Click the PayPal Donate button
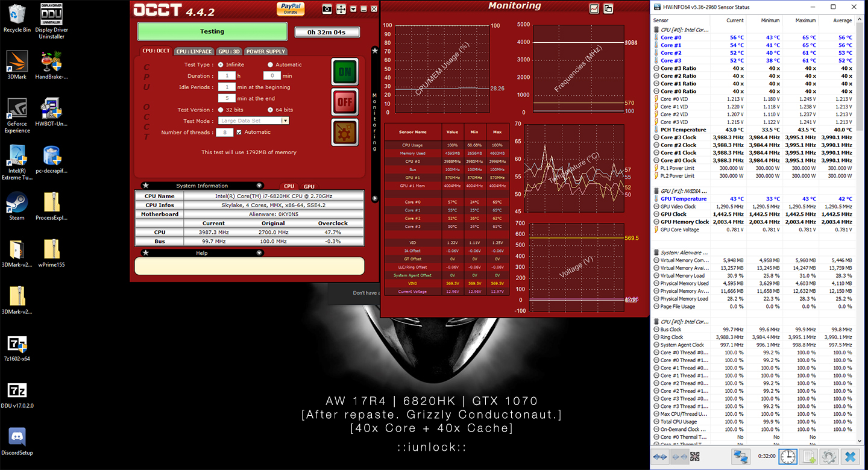 tap(291, 8)
